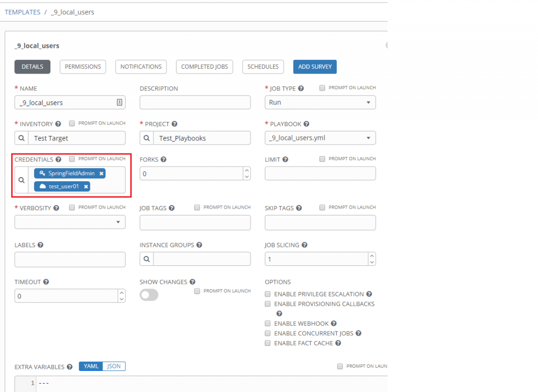Open help icon next to Playbook
This screenshot has width=538, height=392.
[x=306, y=124]
